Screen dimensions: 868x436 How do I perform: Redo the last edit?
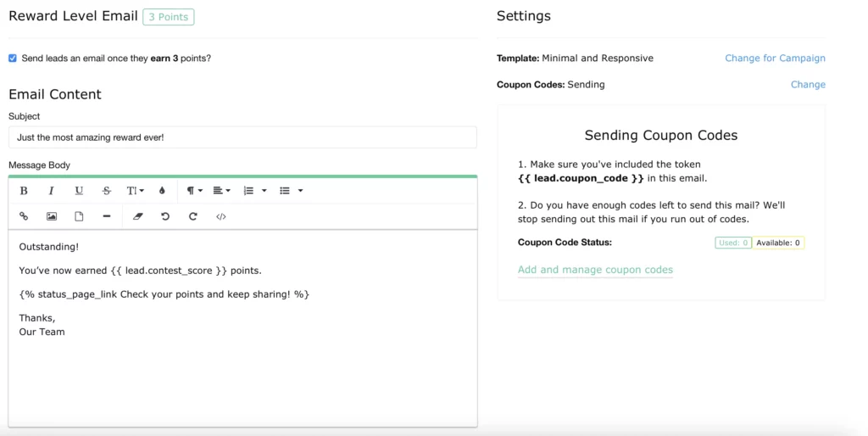coord(192,216)
